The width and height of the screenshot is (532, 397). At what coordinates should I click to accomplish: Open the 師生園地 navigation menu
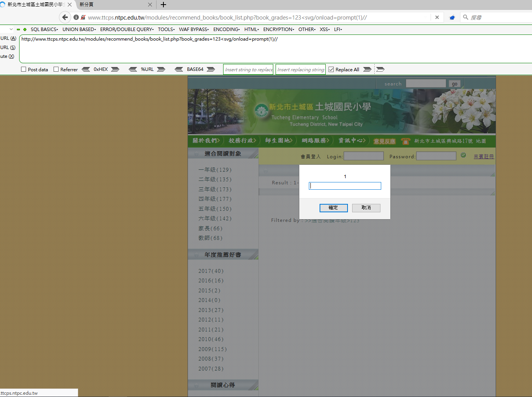(x=279, y=141)
